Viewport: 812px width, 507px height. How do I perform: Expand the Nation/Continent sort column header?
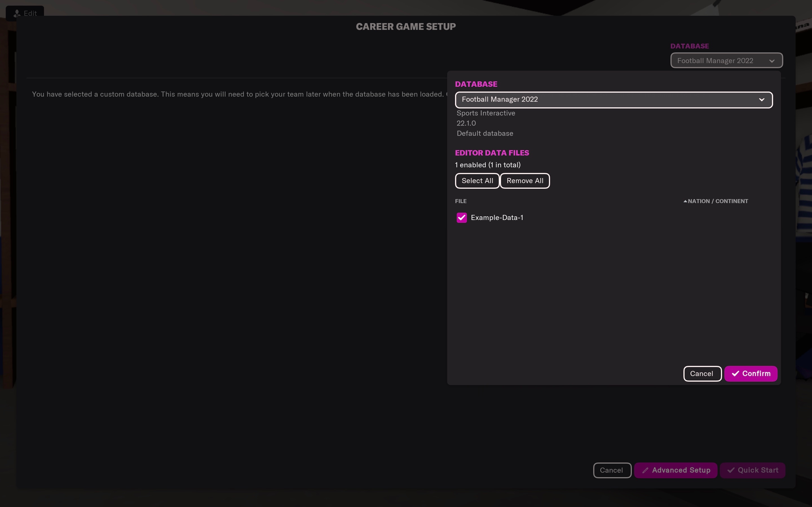coord(716,201)
